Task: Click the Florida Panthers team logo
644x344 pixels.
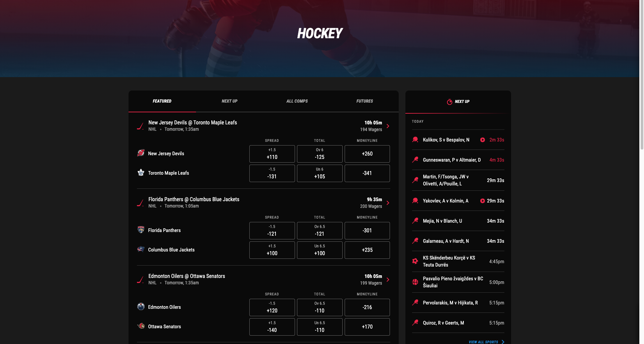Action: [141, 230]
